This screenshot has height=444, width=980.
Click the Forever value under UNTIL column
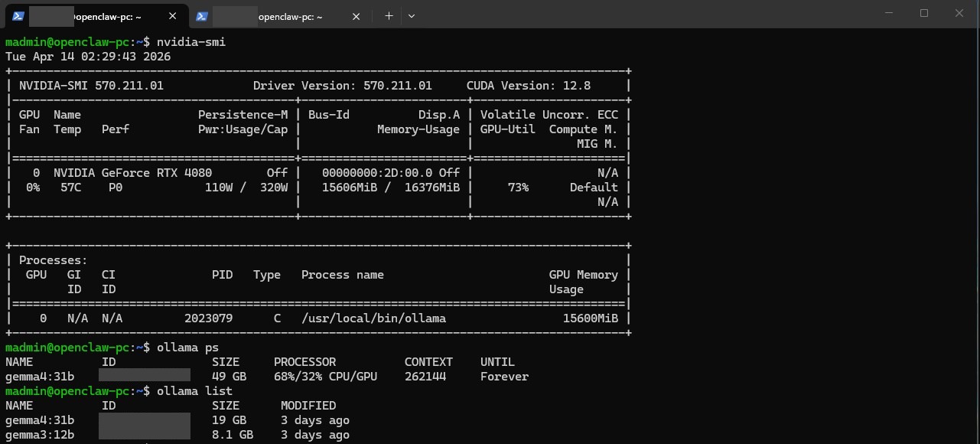click(504, 376)
